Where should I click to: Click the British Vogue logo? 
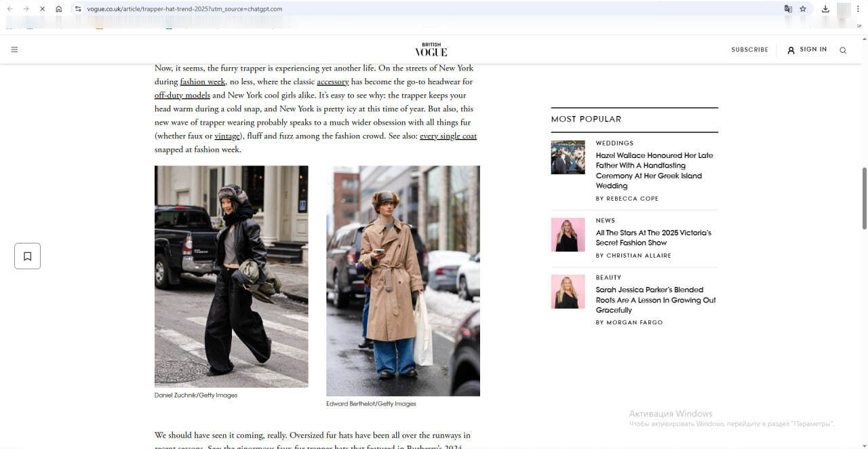click(431, 50)
